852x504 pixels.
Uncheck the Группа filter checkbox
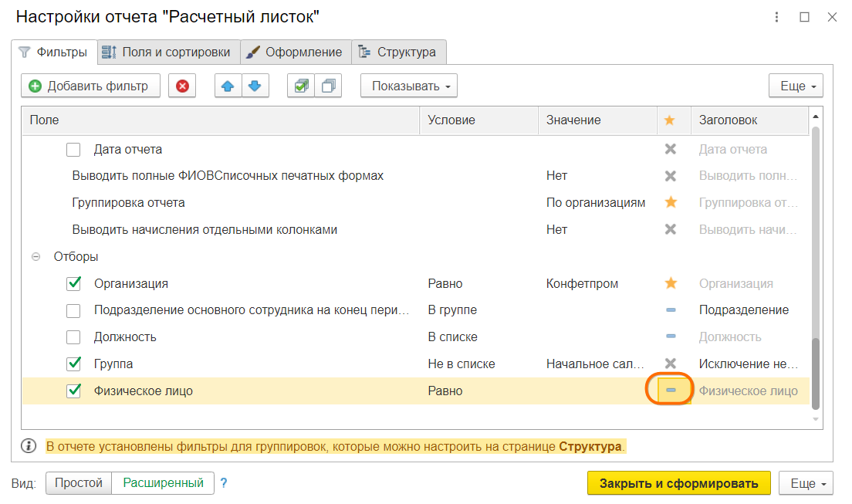[x=73, y=364]
